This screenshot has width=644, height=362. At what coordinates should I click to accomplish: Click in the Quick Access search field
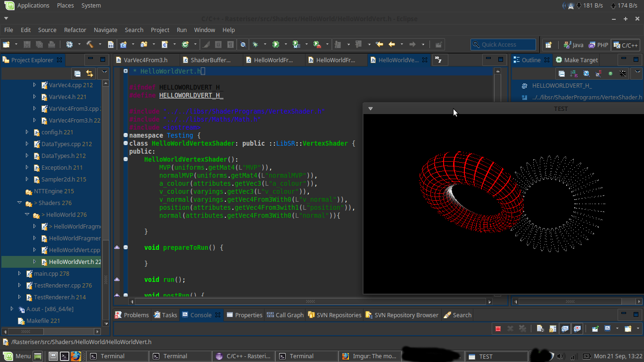pyautogui.click(x=503, y=44)
